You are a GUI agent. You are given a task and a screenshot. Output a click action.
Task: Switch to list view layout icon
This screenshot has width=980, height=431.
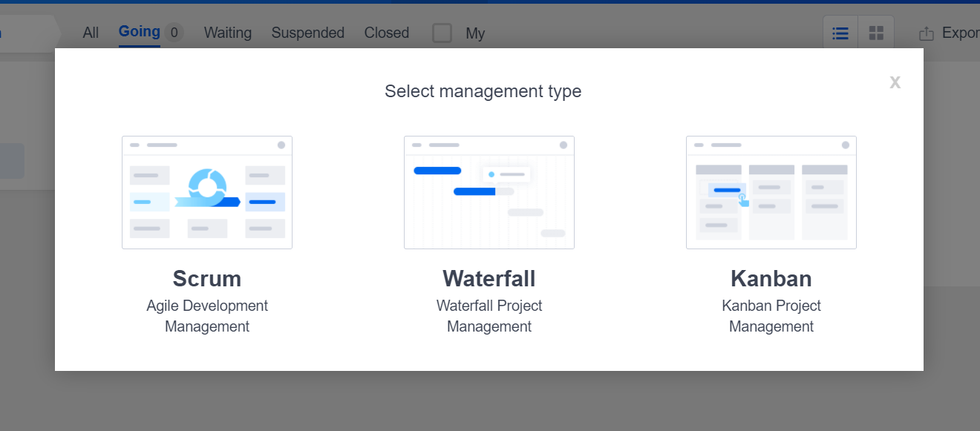[840, 33]
